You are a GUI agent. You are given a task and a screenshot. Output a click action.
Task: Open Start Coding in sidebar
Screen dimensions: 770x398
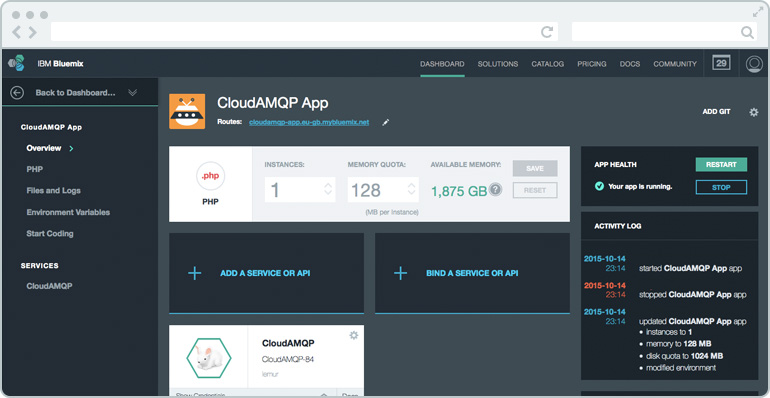coord(50,233)
